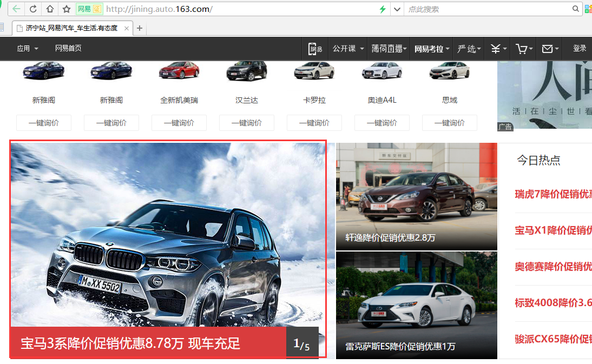This screenshot has width=592, height=364.
Task: Click 一键询价 under 思域
Action: coord(449,123)
